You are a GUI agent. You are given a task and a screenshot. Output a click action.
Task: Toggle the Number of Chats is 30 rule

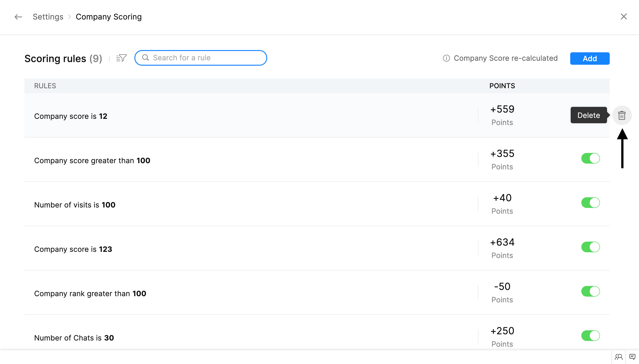pos(590,335)
